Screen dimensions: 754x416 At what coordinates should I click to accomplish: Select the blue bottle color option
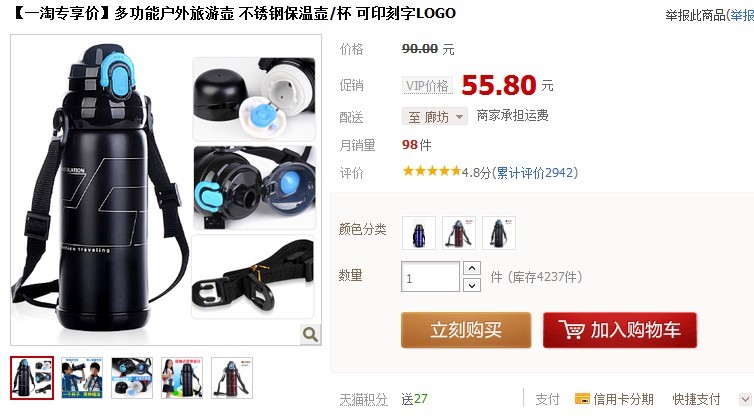[419, 233]
